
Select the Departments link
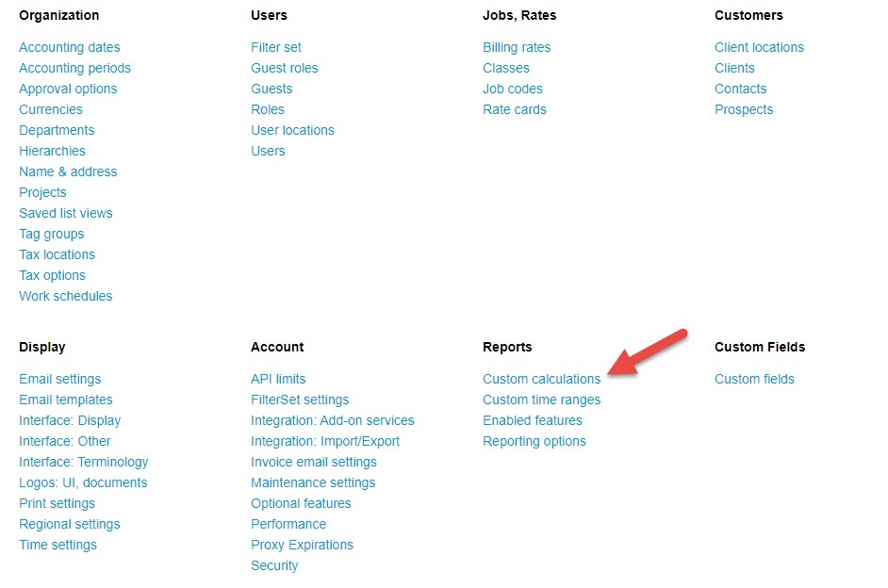(57, 130)
